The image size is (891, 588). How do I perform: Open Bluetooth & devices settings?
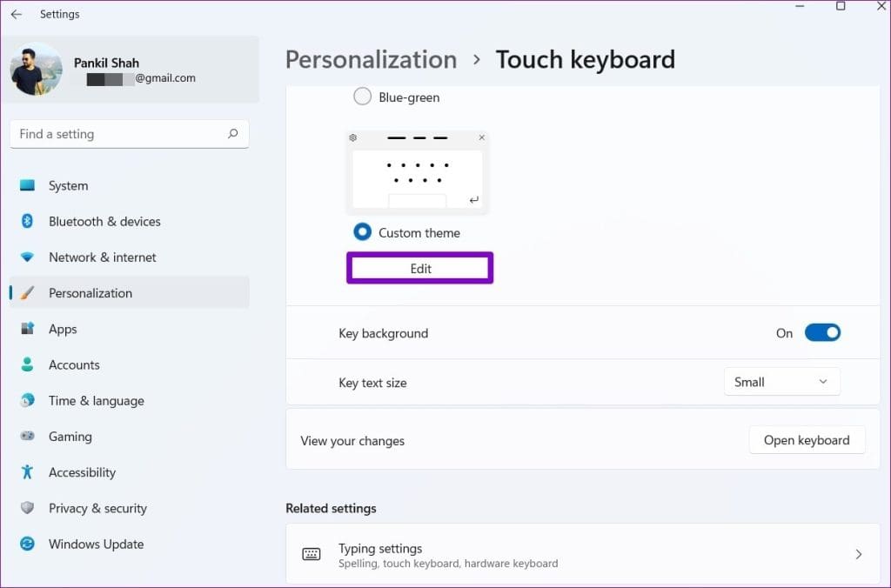(x=104, y=221)
